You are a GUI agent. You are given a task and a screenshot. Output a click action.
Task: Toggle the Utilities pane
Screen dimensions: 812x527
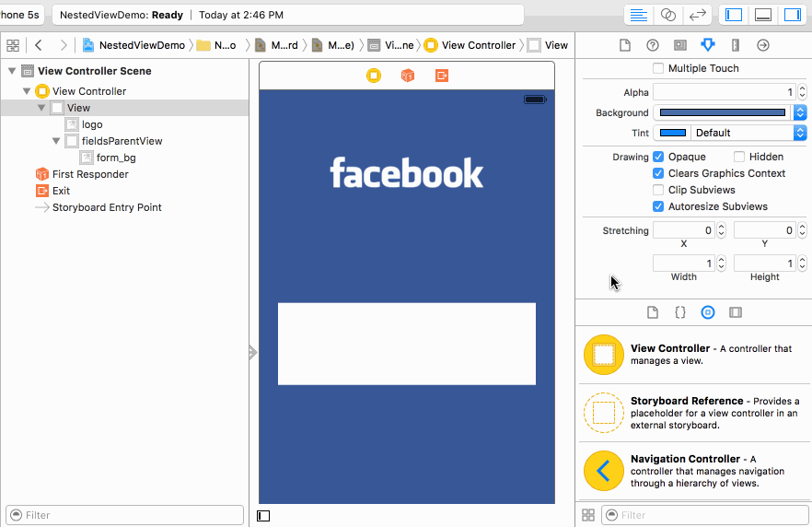[793, 15]
